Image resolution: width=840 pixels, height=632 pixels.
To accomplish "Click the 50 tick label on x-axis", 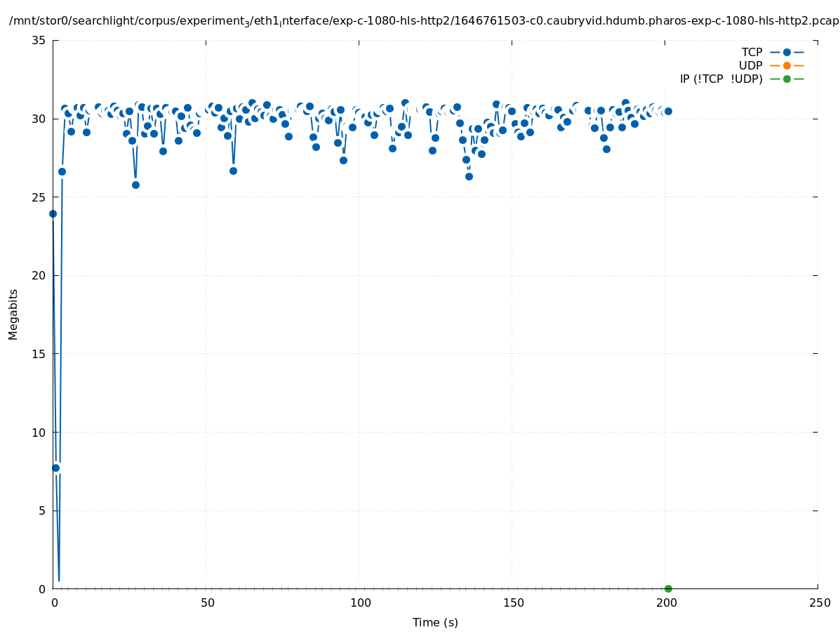I will click(x=206, y=603).
